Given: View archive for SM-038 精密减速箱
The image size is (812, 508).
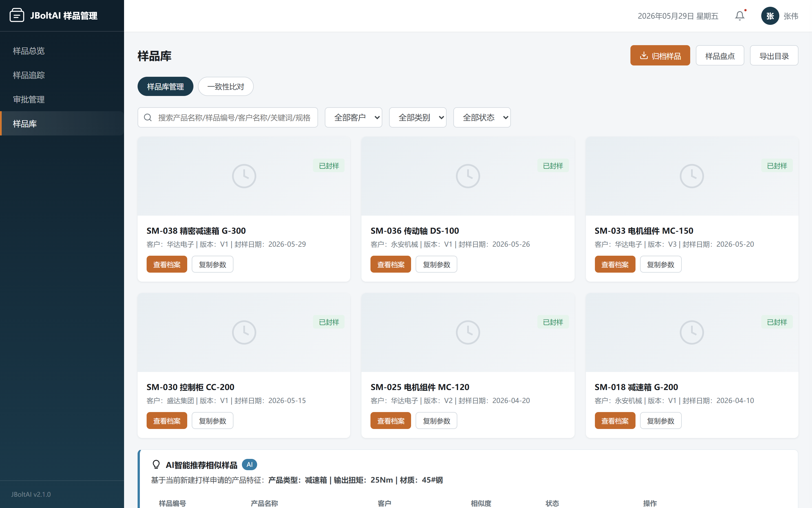Looking at the screenshot, I should pos(167,264).
